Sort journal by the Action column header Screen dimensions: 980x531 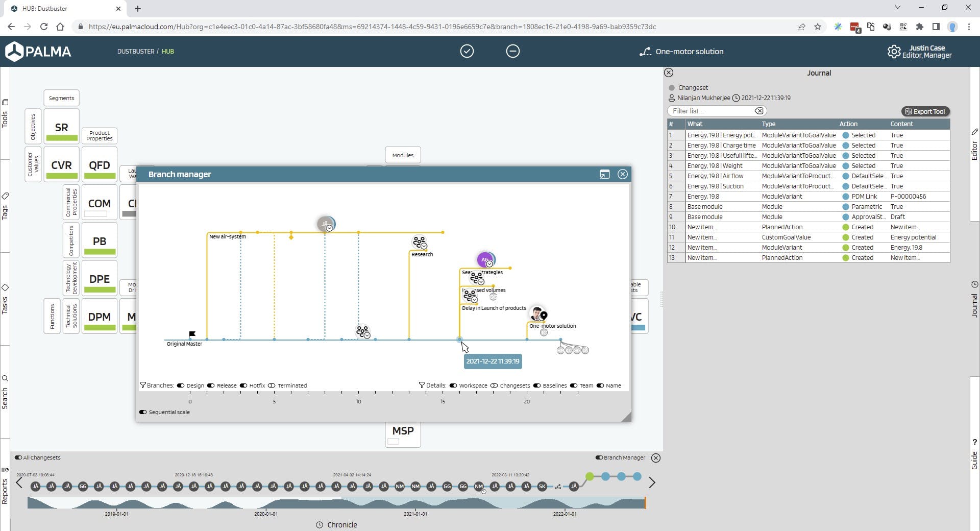tap(848, 124)
